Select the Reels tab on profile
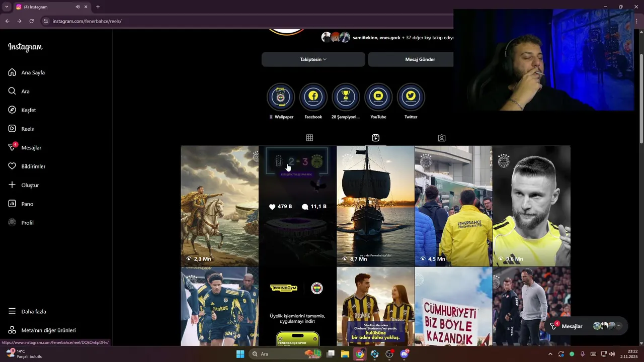 pos(375,138)
